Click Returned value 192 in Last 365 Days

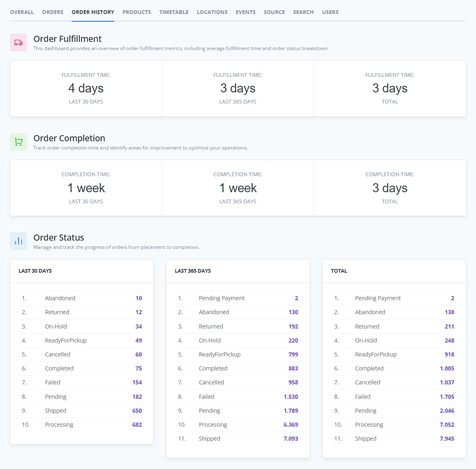coord(293,326)
